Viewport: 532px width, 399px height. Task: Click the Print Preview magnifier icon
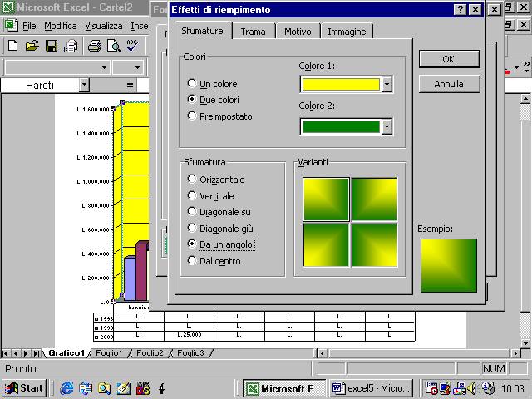tap(114, 46)
